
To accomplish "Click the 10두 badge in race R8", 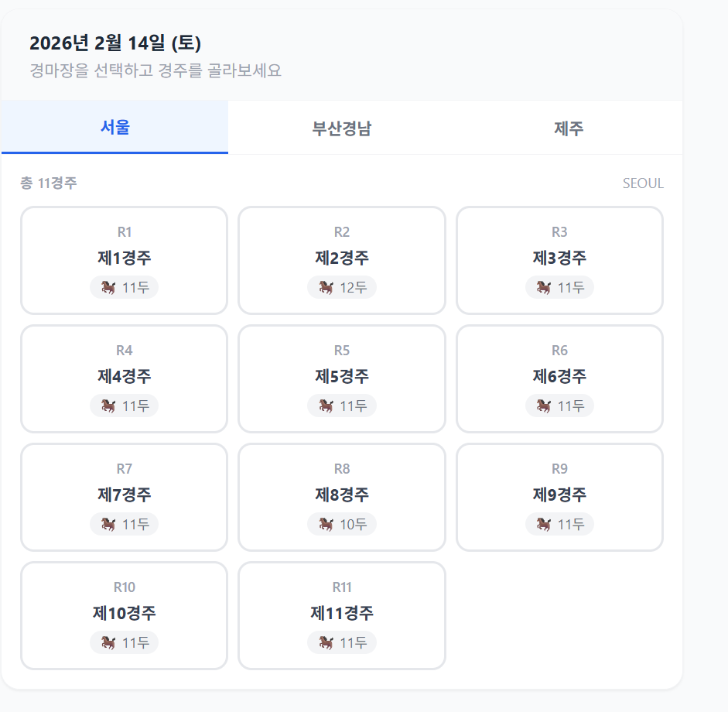I will pos(342,525).
